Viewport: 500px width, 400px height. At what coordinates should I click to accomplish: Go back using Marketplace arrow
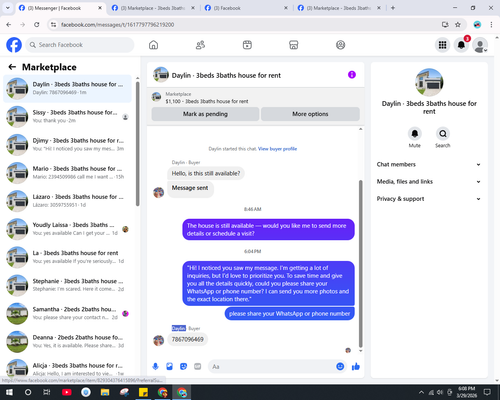[12, 67]
